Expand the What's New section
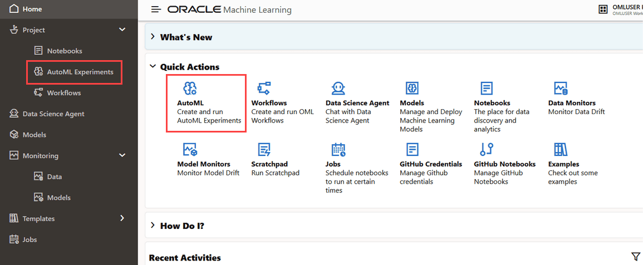644x265 pixels. click(153, 37)
